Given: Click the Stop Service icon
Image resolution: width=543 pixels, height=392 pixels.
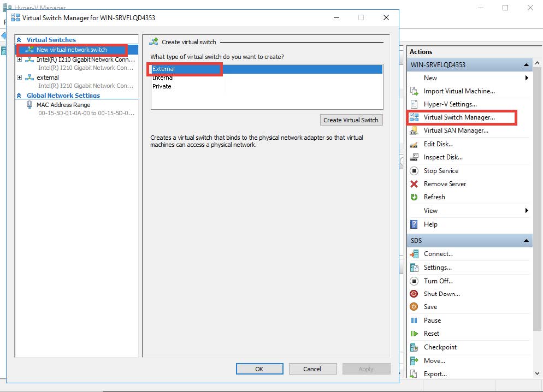Looking at the screenshot, I should click(x=414, y=171).
